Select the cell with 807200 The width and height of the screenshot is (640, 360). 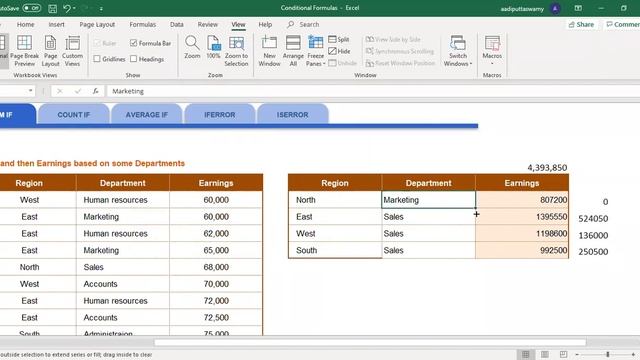coord(522,200)
